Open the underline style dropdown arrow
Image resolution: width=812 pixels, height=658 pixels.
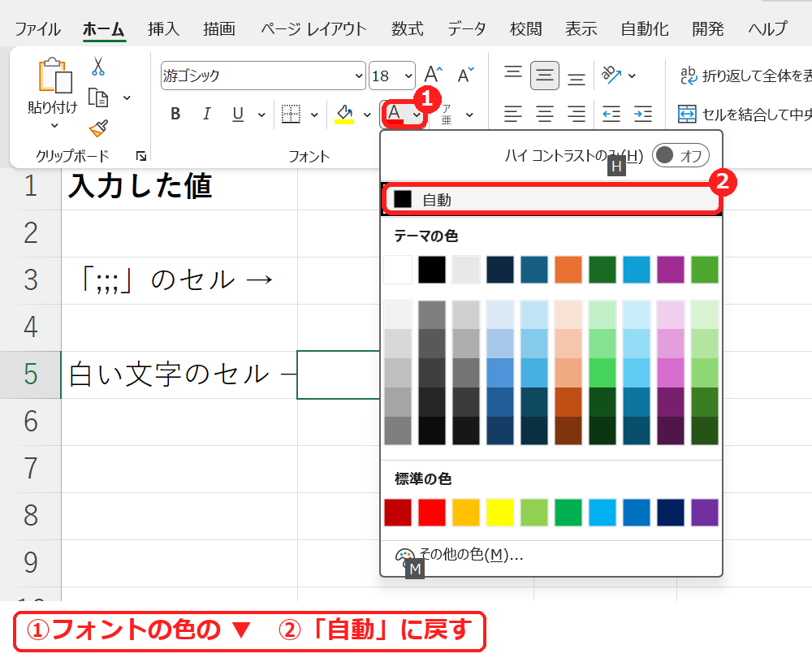[261, 115]
